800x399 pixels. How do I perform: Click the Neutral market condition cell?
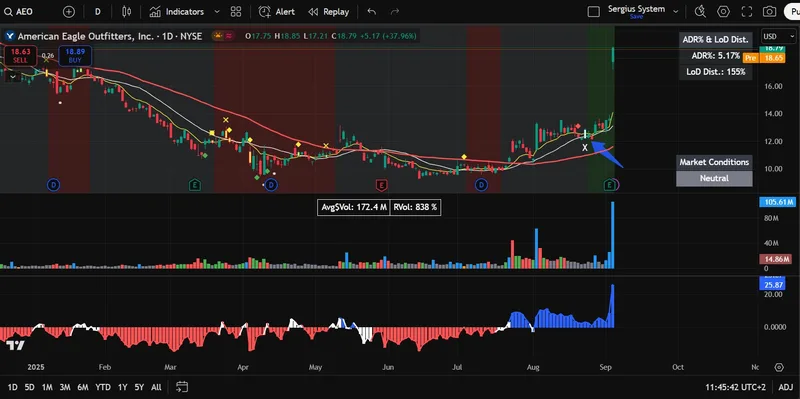pyautogui.click(x=714, y=179)
